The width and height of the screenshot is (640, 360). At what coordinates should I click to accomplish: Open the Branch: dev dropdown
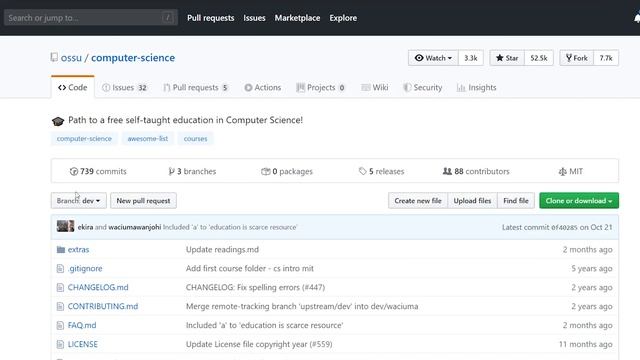(x=79, y=200)
